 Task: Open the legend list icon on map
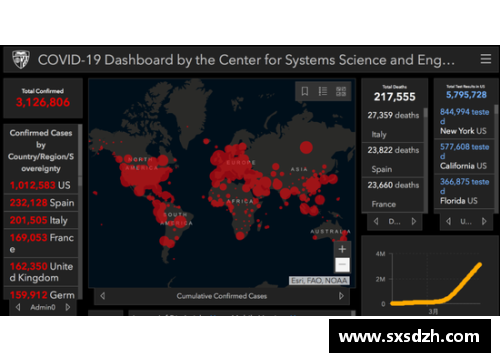[x=323, y=91]
